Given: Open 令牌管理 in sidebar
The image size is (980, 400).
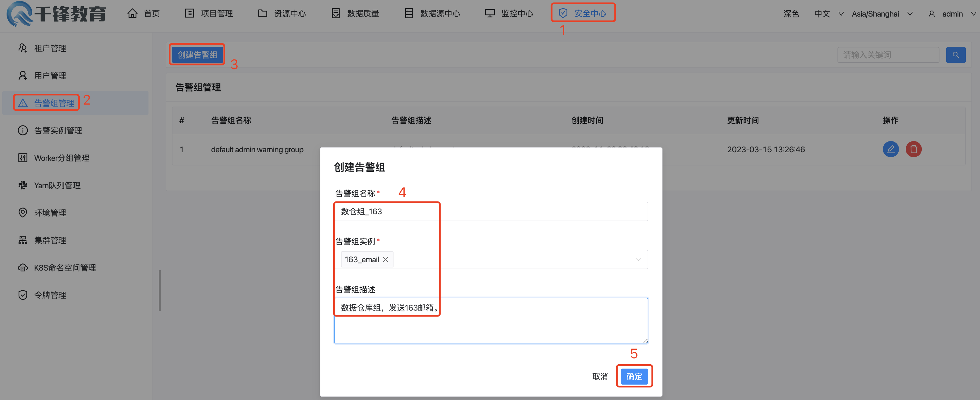Looking at the screenshot, I should (x=50, y=295).
